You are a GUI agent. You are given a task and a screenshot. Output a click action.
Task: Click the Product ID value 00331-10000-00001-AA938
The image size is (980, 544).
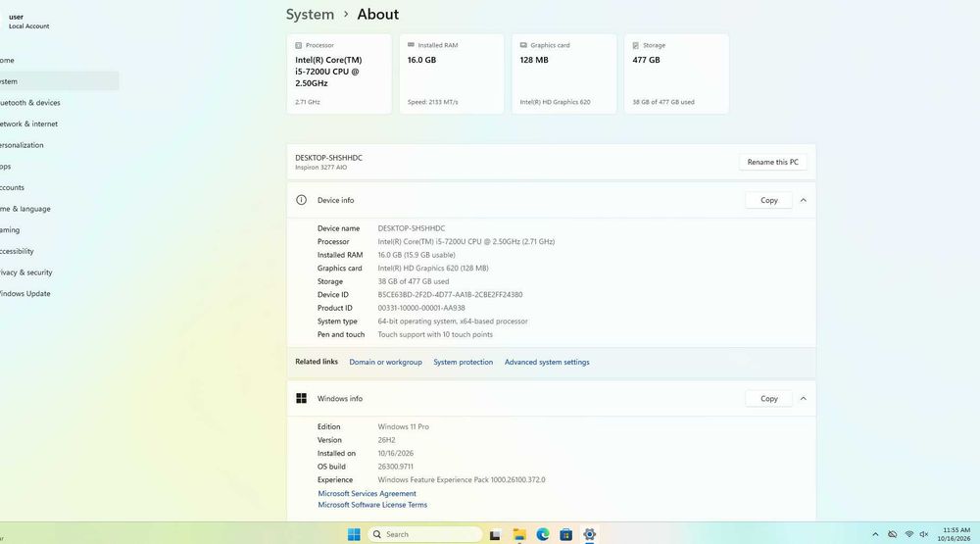421,308
